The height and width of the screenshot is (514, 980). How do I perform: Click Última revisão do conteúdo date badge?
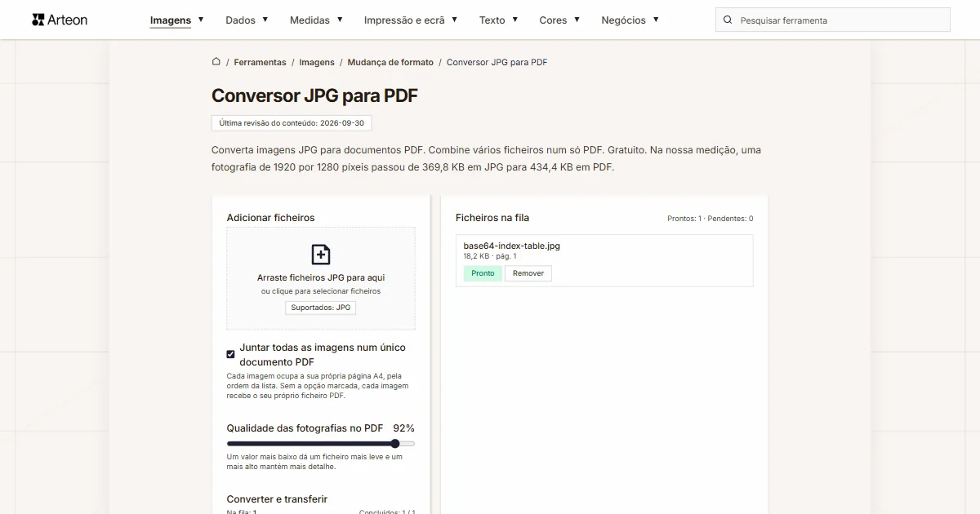[x=292, y=123]
